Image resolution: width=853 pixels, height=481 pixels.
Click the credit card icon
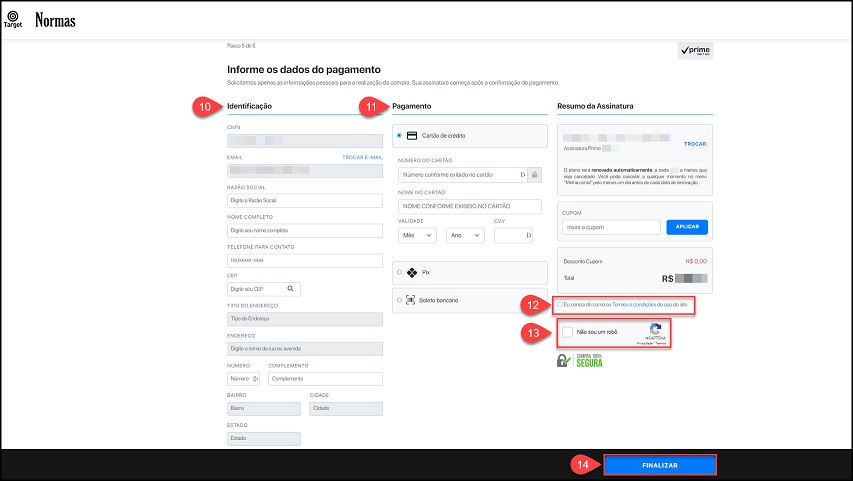(412, 136)
